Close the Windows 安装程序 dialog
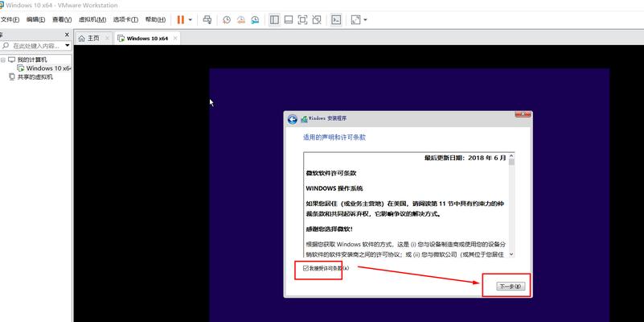644x322 pixels. pyautogui.click(x=523, y=114)
